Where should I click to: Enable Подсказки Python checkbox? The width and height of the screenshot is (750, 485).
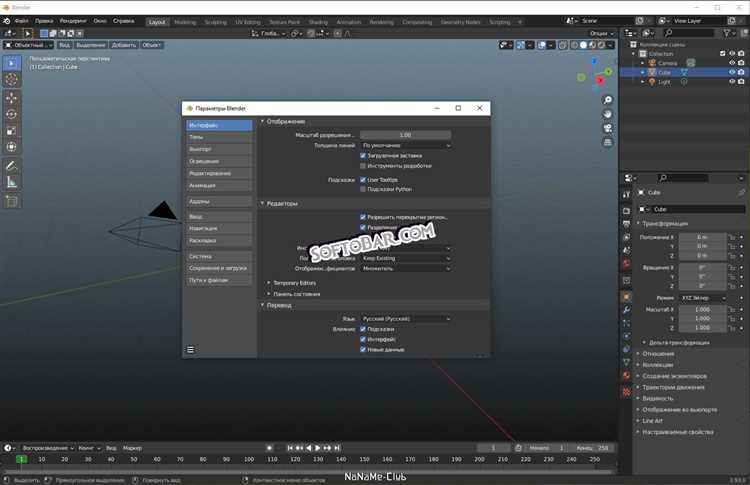click(363, 189)
